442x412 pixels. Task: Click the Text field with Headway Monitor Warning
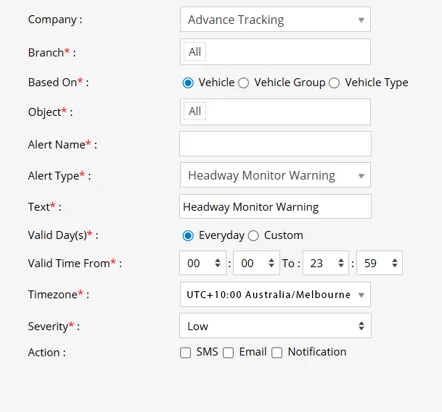coord(275,207)
